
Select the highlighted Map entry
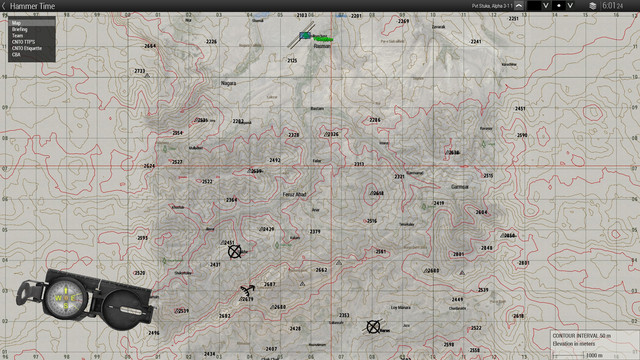pyautogui.click(x=31, y=23)
